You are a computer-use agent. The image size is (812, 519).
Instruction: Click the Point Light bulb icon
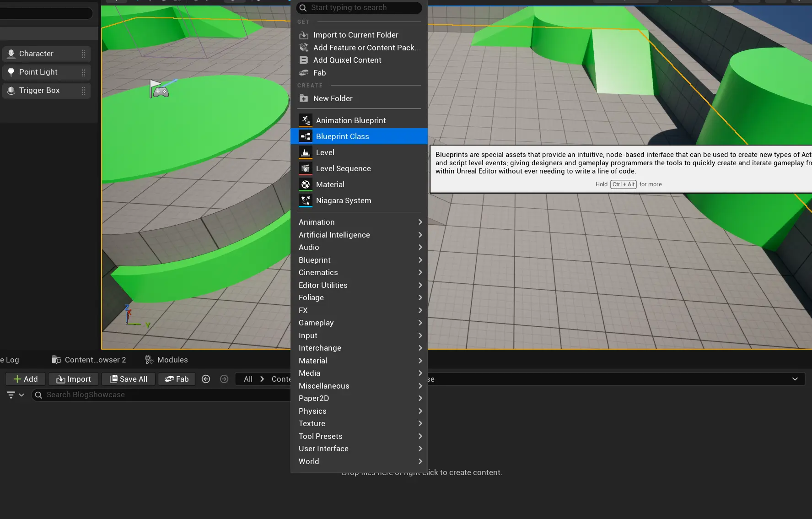coord(11,72)
